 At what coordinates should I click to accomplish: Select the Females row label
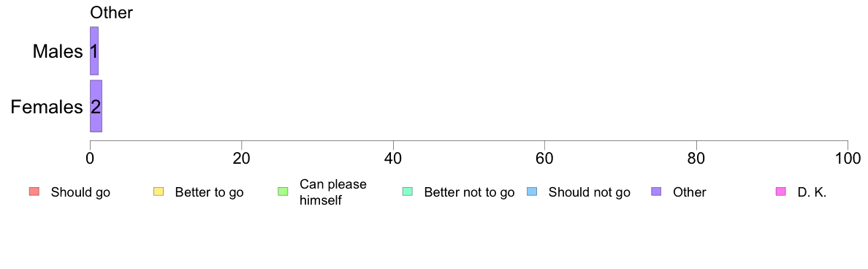coord(47,107)
